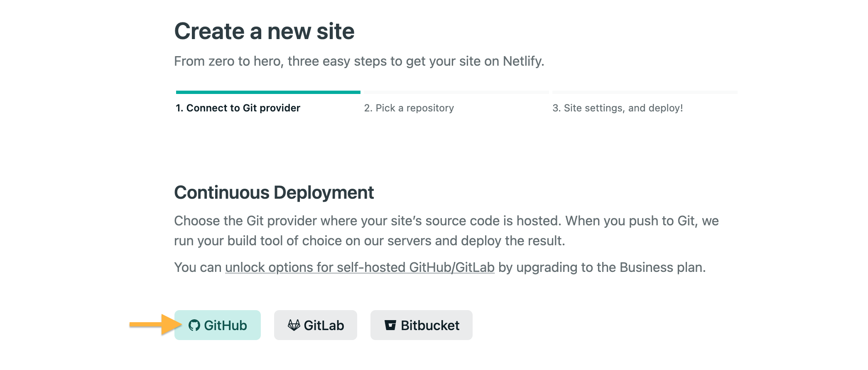The image size is (868, 370).
Task: Click the green progress bar segment
Action: 268,92
